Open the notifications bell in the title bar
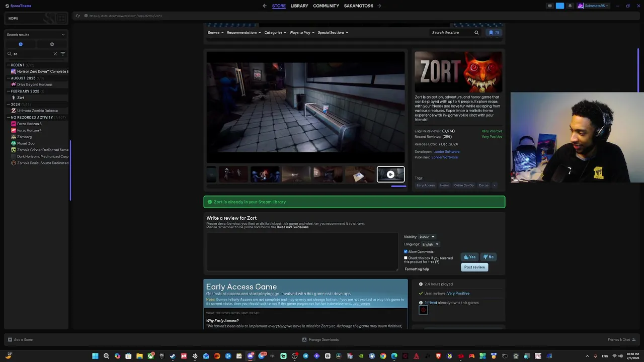 (x=570, y=6)
